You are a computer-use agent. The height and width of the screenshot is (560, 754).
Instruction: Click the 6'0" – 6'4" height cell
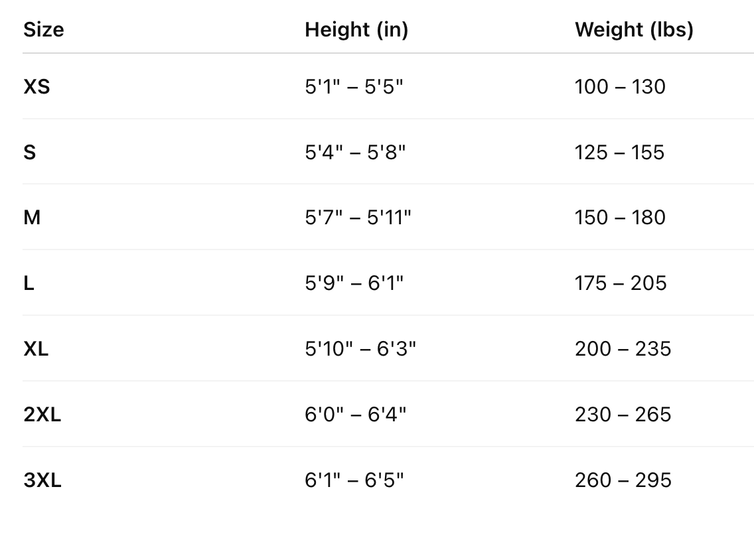pyautogui.click(x=355, y=415)
